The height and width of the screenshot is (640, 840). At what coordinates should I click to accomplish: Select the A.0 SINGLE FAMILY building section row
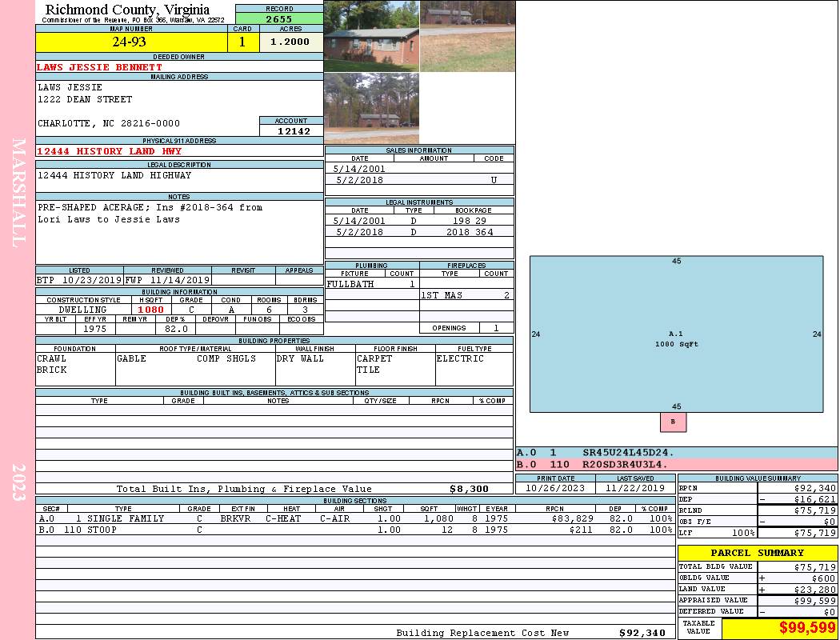coord(354,518)
